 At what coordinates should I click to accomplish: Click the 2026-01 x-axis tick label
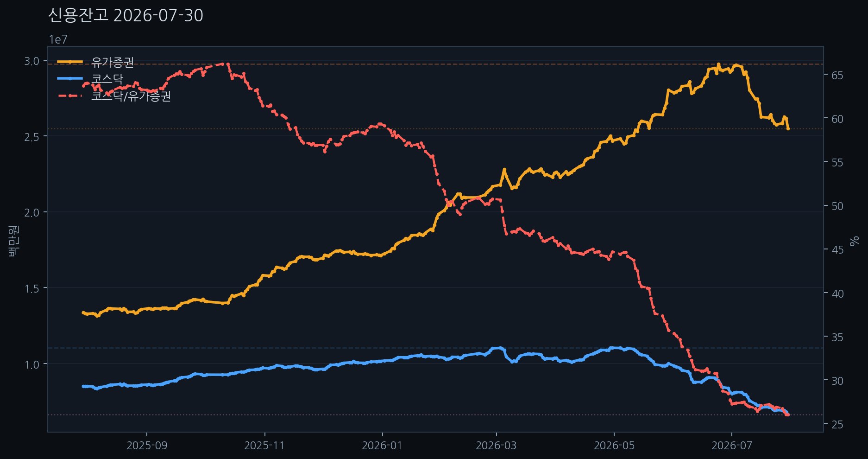(382, 446)
